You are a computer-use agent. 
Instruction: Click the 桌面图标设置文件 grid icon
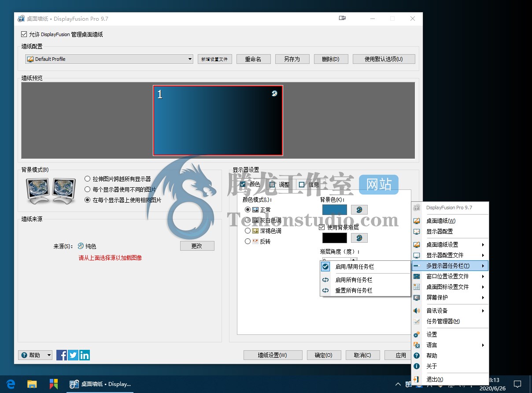point(417,287)
